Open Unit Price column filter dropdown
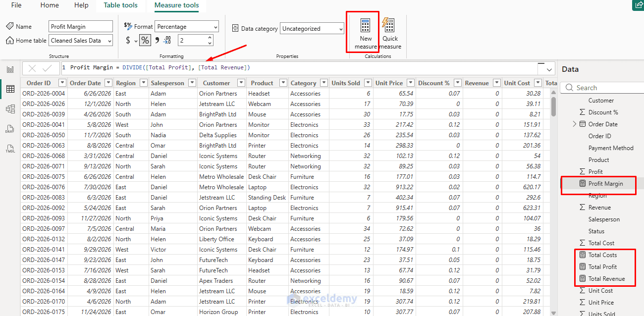Image resolution: width=644 pixels, height=316 pixels. tap(412, 83)
